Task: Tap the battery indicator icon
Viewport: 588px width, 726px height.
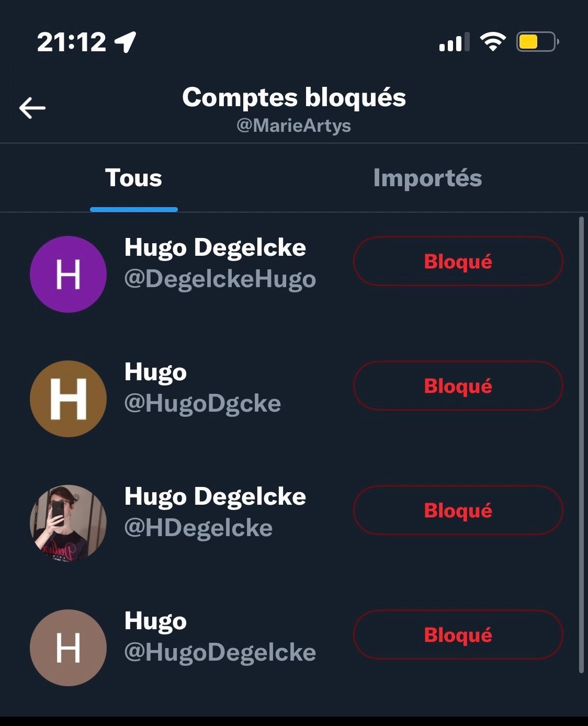Action: coord(538,41)
